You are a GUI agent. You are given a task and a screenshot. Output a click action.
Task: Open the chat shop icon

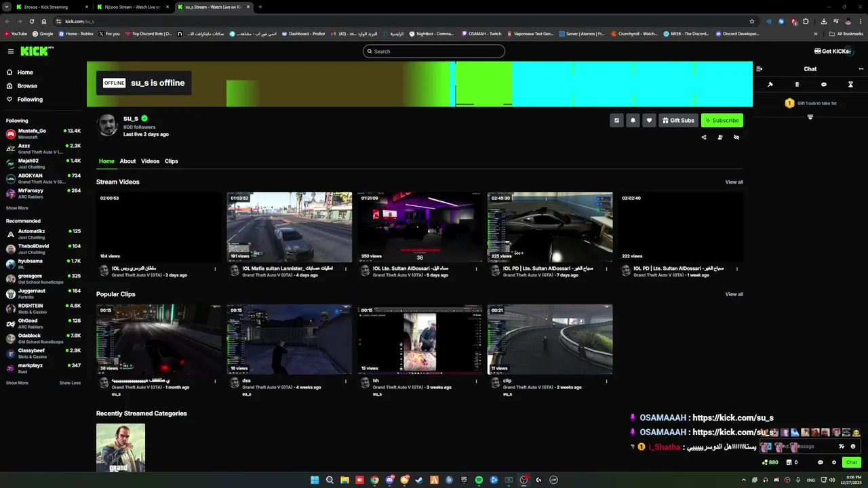click(x=789, y=462)
